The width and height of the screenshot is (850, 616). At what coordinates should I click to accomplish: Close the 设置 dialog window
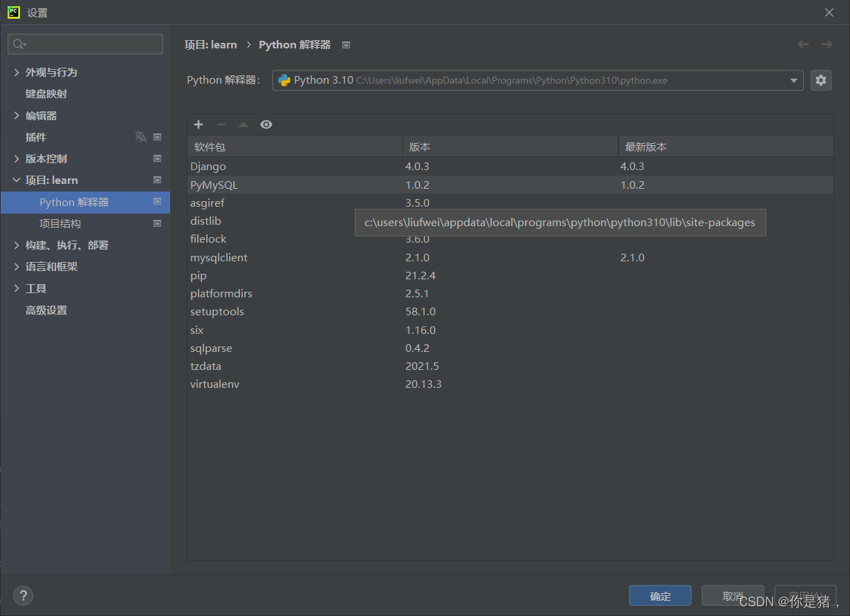pyautogui.click(x=829, y=12)
